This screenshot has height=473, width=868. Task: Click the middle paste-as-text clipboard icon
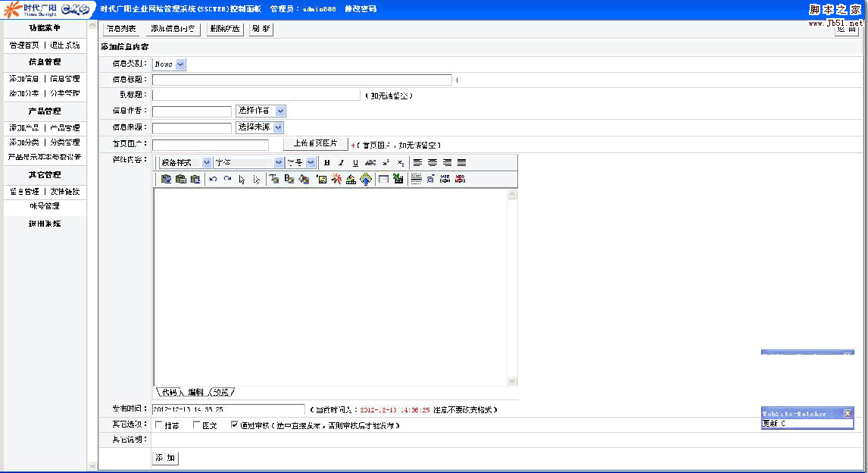(x=180, y=179)
